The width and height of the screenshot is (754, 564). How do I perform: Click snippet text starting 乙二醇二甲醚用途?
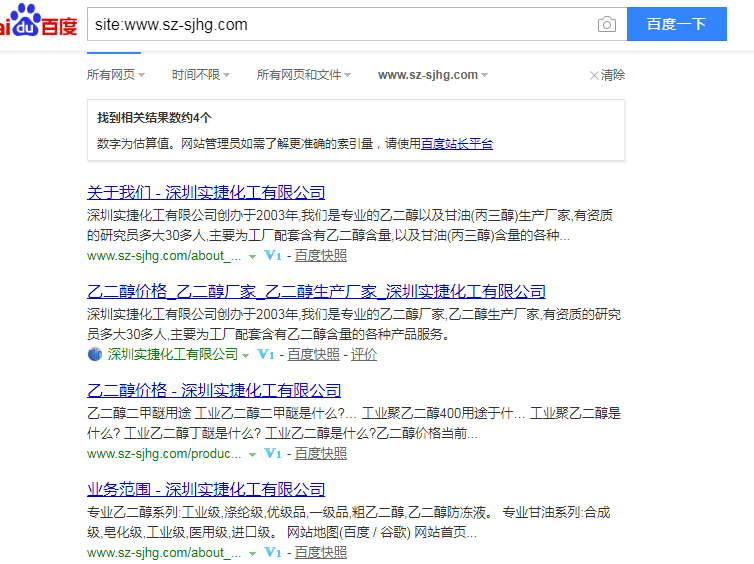click(x=354, y=423)
